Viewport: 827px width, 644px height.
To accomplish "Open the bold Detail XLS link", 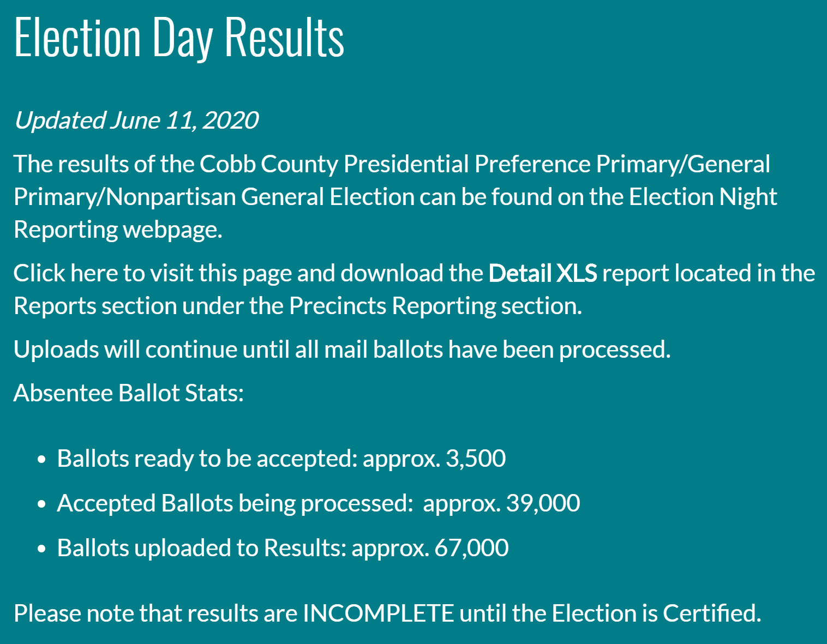I will pyautogui.click(x=543, y=273).
